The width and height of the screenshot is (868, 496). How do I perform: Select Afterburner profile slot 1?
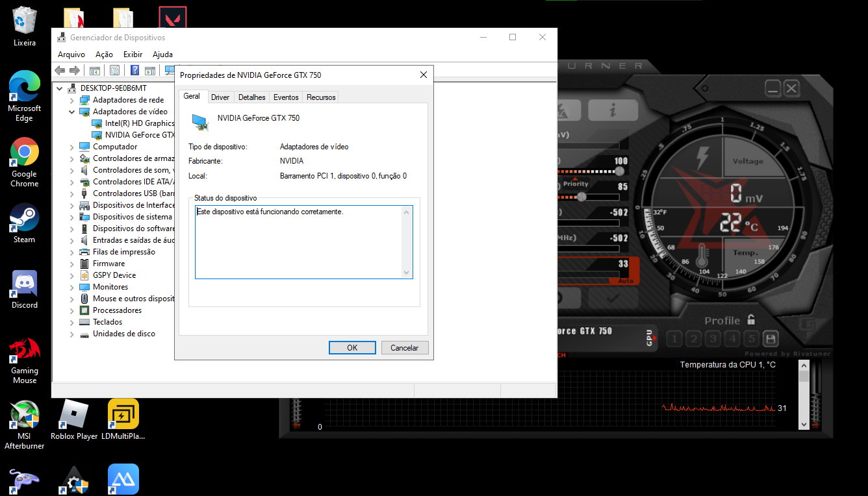tap(674, 339)
